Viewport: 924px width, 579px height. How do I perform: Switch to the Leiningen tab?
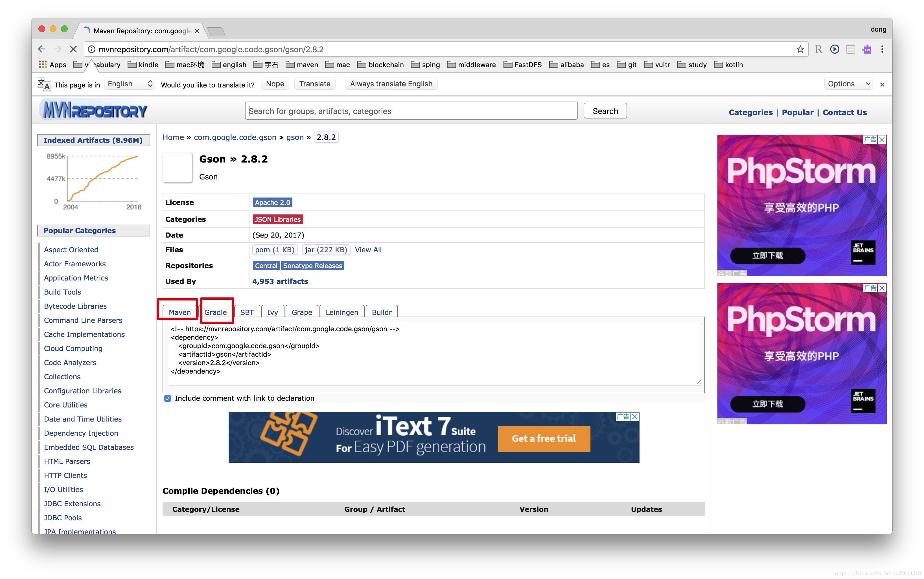coord(341,312)
